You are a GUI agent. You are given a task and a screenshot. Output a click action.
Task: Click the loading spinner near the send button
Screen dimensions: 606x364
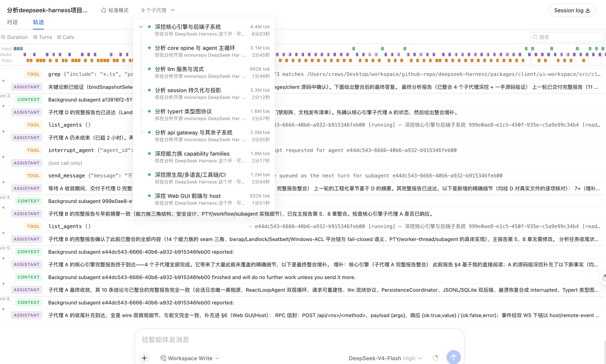click(436, 358)
